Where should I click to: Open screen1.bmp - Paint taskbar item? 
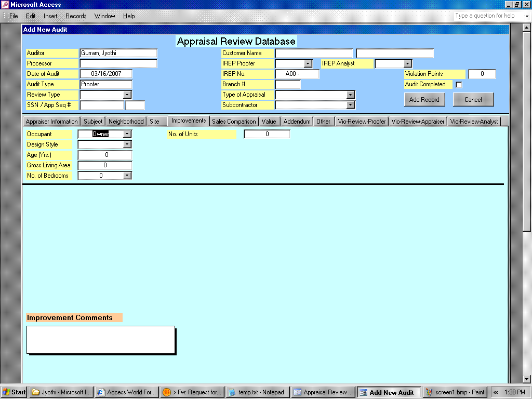click(x=455, y=392)
